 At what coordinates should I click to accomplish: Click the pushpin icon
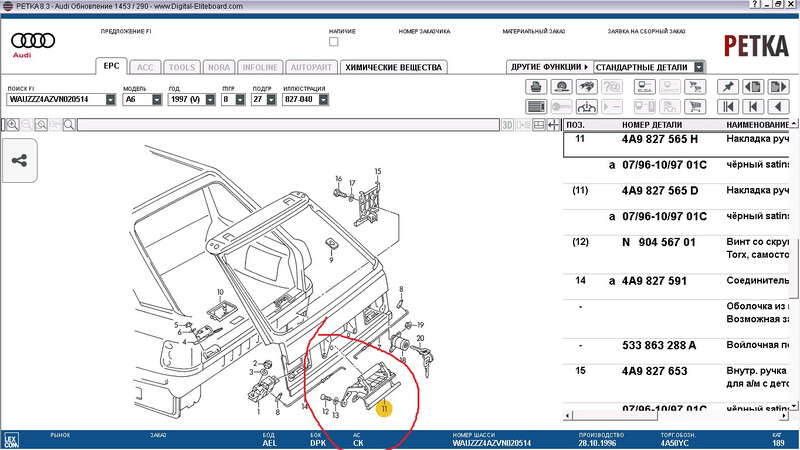click(x=728, y=87)
